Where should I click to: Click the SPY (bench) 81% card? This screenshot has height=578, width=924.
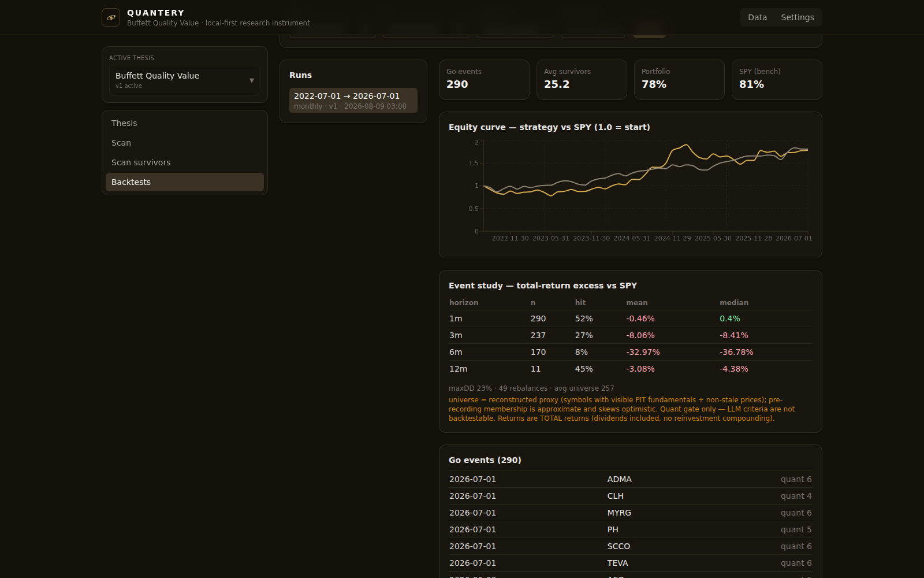(x=777, y=80)
